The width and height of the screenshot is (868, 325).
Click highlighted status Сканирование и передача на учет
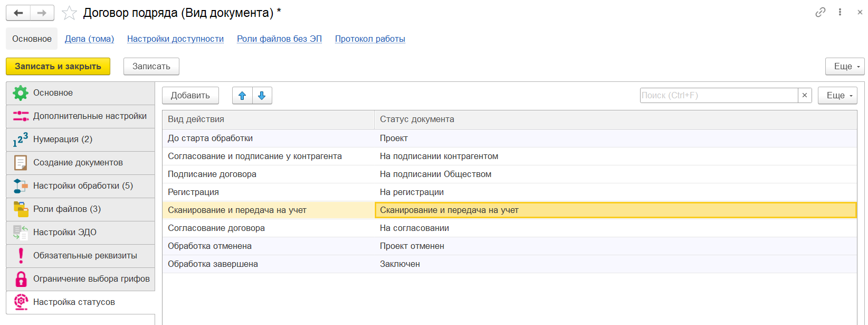point(616,210)
